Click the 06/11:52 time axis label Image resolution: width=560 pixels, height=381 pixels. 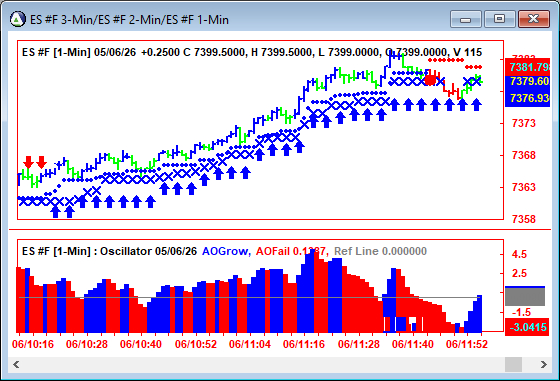tap(467, 344)
